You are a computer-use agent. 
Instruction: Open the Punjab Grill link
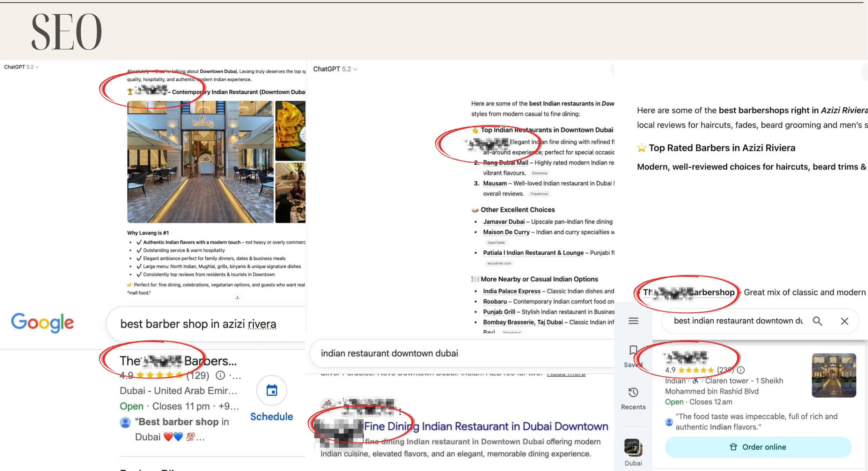tap(499, 312)
